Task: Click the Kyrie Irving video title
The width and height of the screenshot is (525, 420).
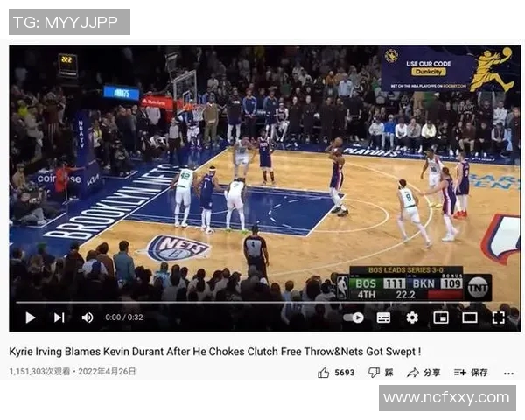Action: coord(215,352)
